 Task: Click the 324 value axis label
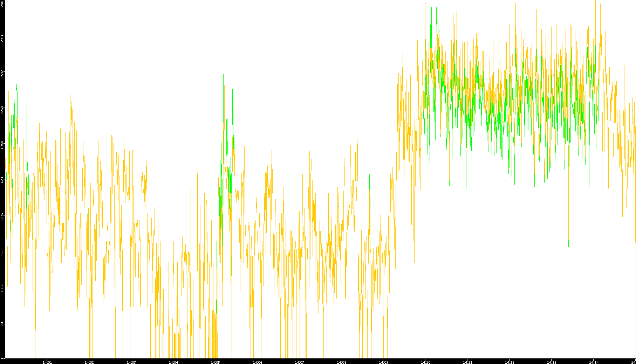point(2,325)
